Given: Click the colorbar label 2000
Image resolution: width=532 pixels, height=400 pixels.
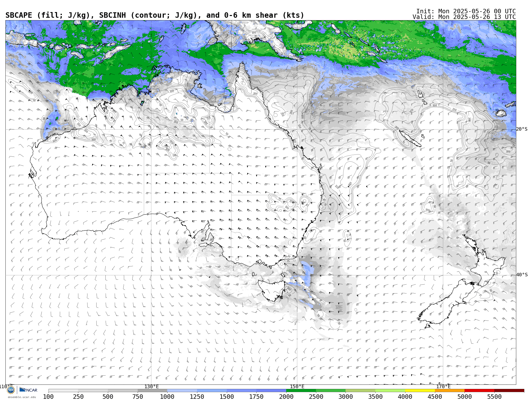Looking at the screenshot, I should click(x=286, y=397).
